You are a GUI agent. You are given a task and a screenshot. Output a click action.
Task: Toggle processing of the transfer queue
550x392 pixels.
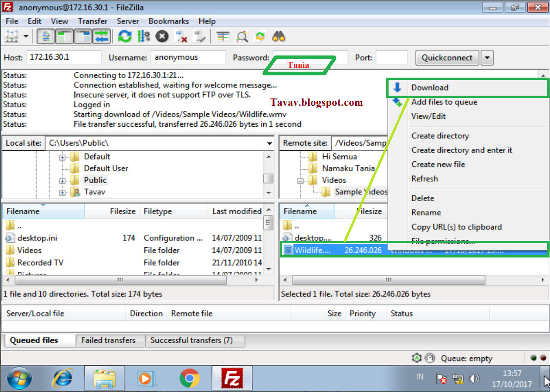coord(143,37)
